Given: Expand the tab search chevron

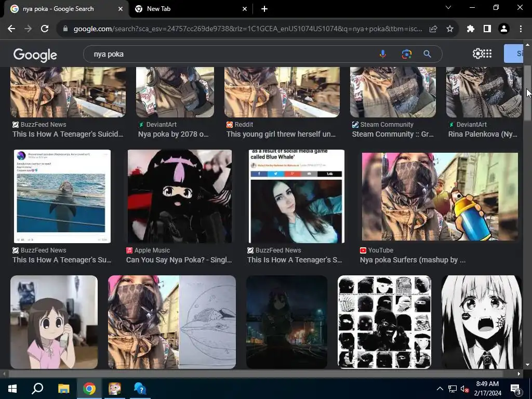Looking at the screenshot, I should click(448, 7).
